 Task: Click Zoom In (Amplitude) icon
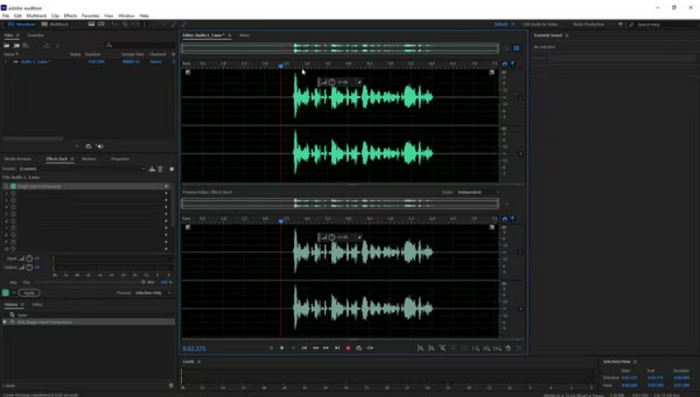[x=420, y=348]
